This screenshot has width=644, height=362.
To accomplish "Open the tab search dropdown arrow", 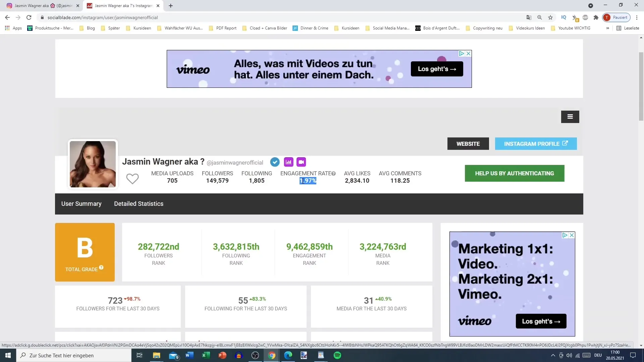I will pyautogui.click(x=591, y=6).
